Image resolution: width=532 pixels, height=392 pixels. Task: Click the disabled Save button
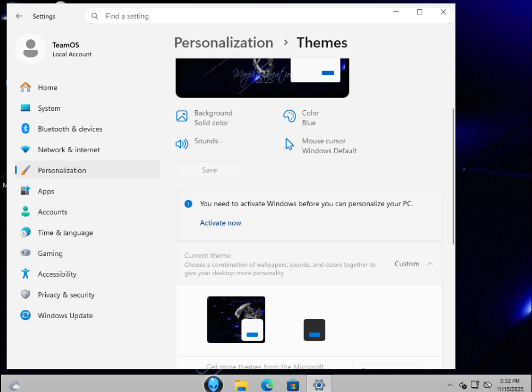tap(209, 170)
